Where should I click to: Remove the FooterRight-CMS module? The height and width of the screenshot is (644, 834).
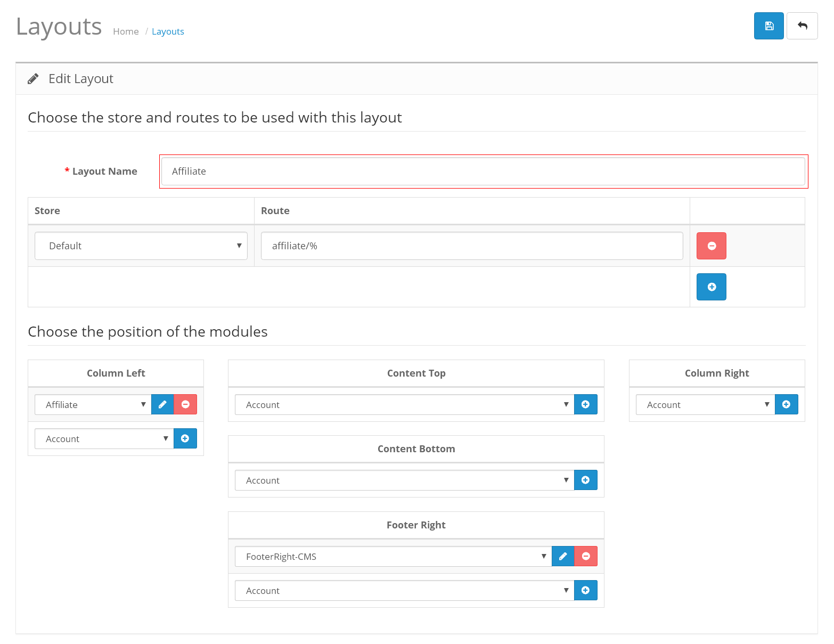[x=586, y=557]
